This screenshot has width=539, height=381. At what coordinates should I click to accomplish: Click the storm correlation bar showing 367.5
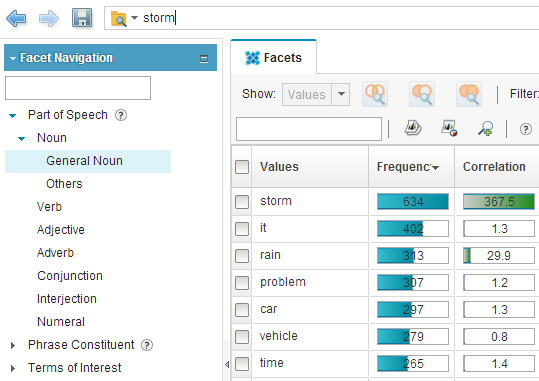[x=499, y=202]
